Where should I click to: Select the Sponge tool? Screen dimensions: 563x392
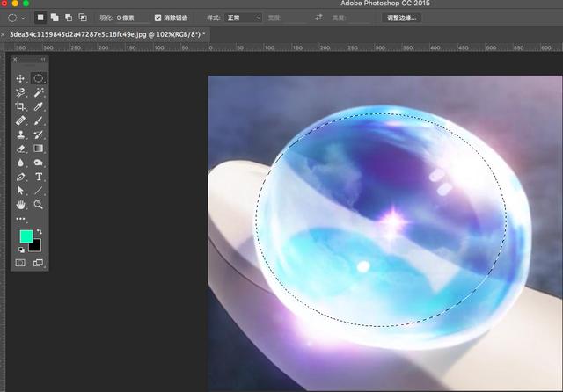[38, 163]
